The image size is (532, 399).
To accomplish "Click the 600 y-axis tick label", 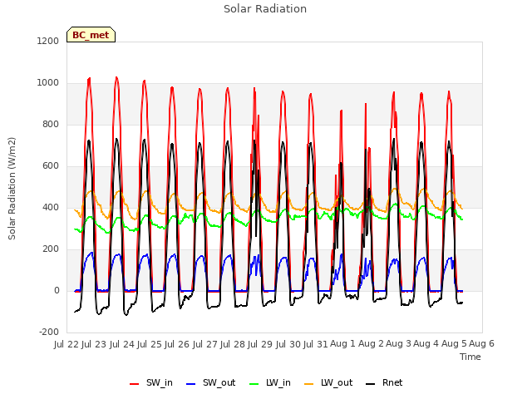I will point(51,166).
